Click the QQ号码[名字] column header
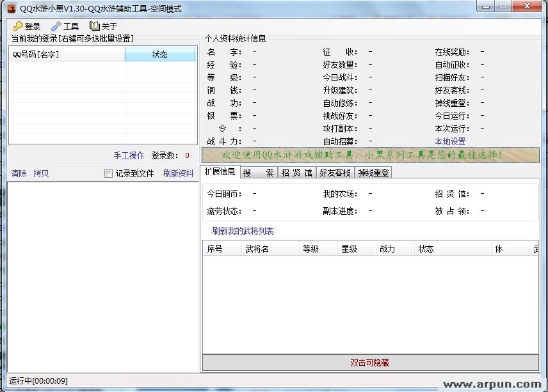The width and height of the screenshot is (548, 392). tap(67, 54)
